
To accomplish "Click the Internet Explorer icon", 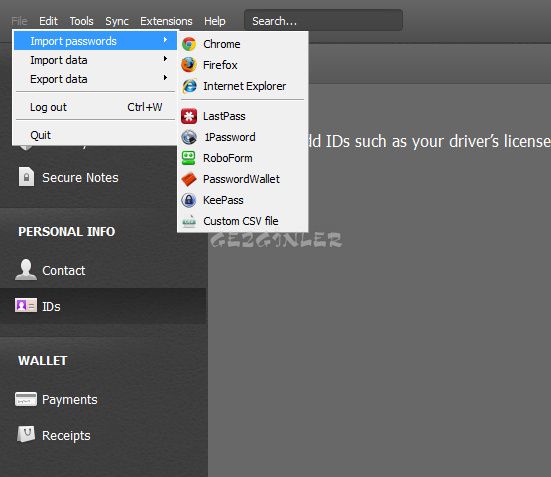I will pyautogui.click(x=189, y=86).
